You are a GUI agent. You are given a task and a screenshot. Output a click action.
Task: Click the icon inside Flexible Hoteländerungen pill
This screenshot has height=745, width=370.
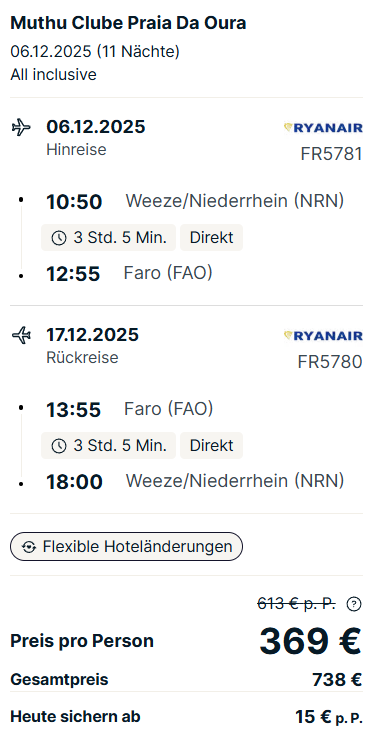[x=29, y=547]
